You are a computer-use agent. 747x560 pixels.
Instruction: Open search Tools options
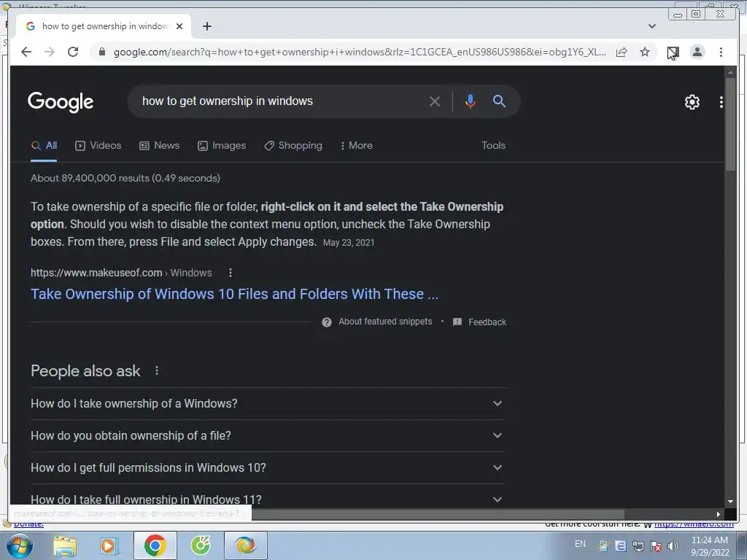493,146
